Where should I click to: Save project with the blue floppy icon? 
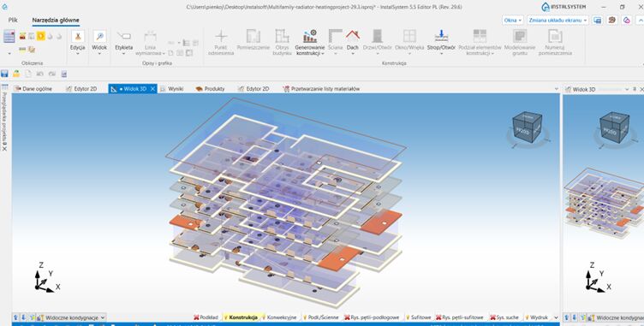(4, 74)
